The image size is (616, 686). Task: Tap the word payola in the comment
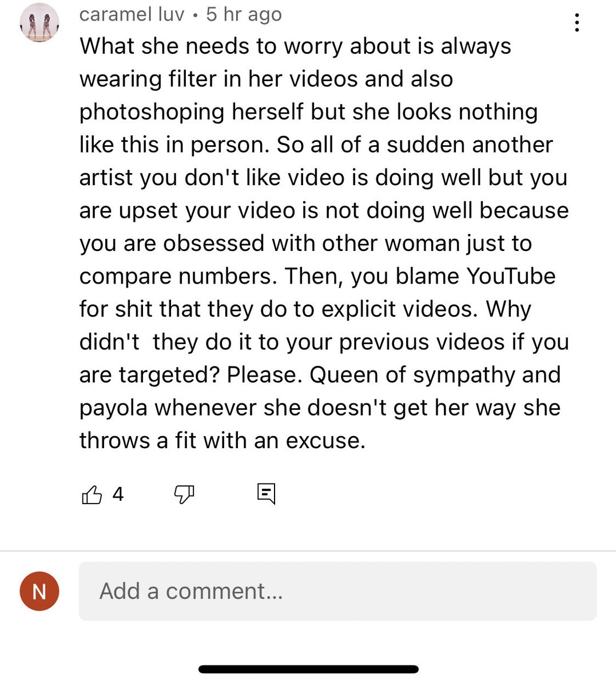113,408
